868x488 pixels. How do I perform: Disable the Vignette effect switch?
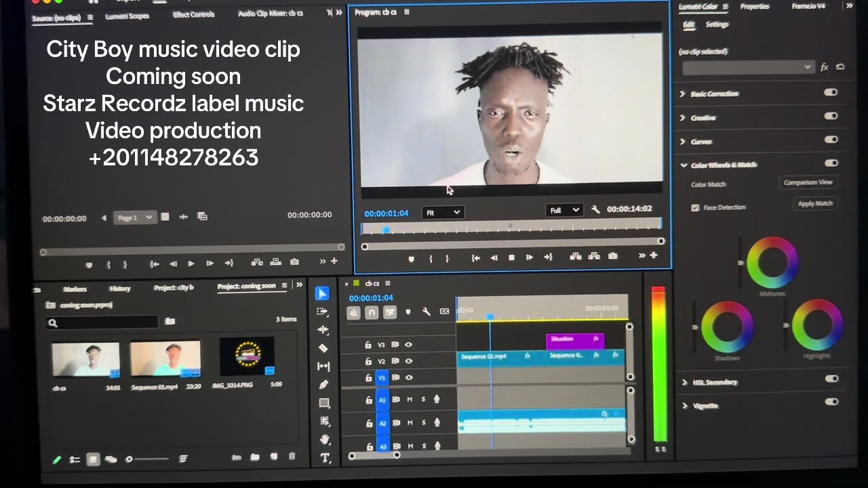point(831,402)
